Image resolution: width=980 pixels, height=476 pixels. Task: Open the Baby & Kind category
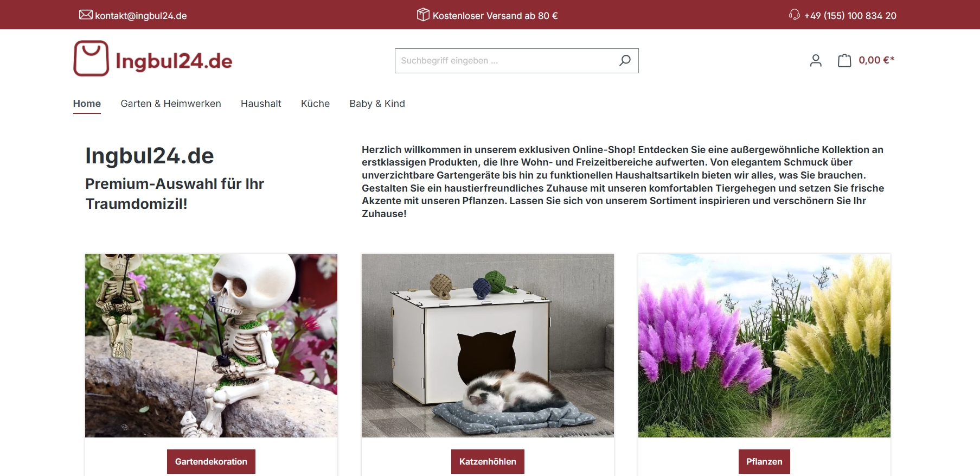pyautogui.click(x=377, y=104)
